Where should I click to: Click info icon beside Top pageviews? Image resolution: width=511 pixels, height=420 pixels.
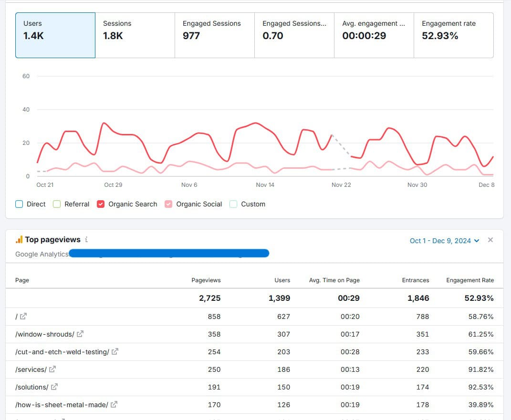tap(86, 240)
